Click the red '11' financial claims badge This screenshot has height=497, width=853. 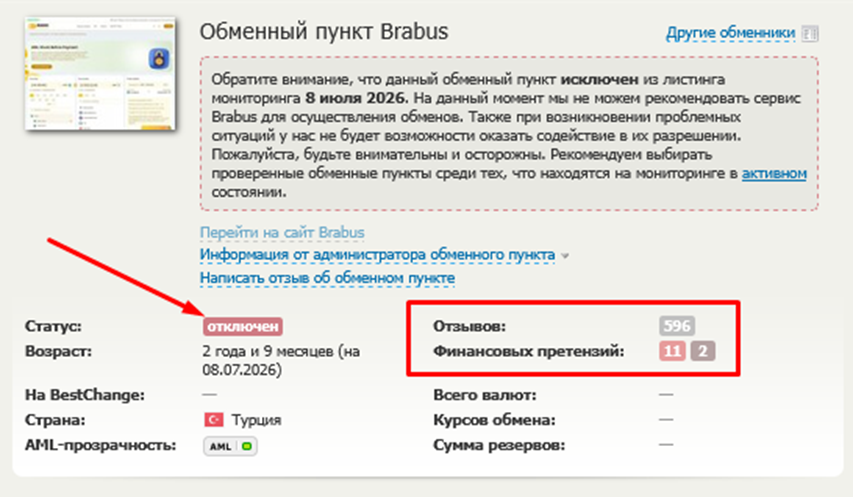pyautogui.click(x=672, y=351)
